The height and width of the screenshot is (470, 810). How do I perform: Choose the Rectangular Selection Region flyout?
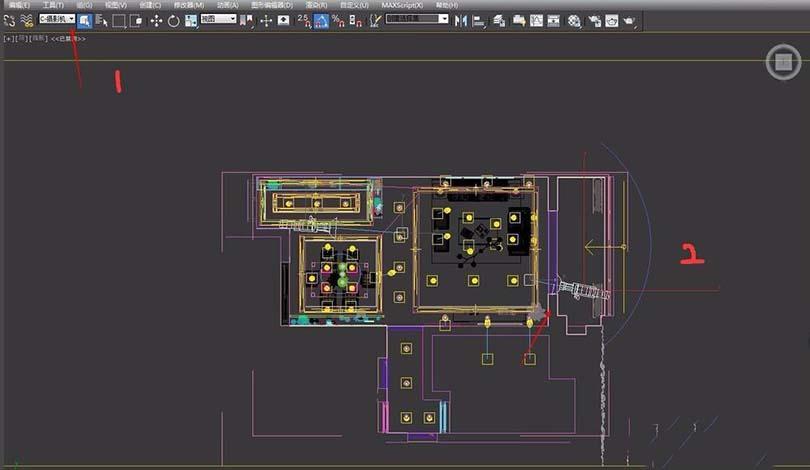[119, 21]
